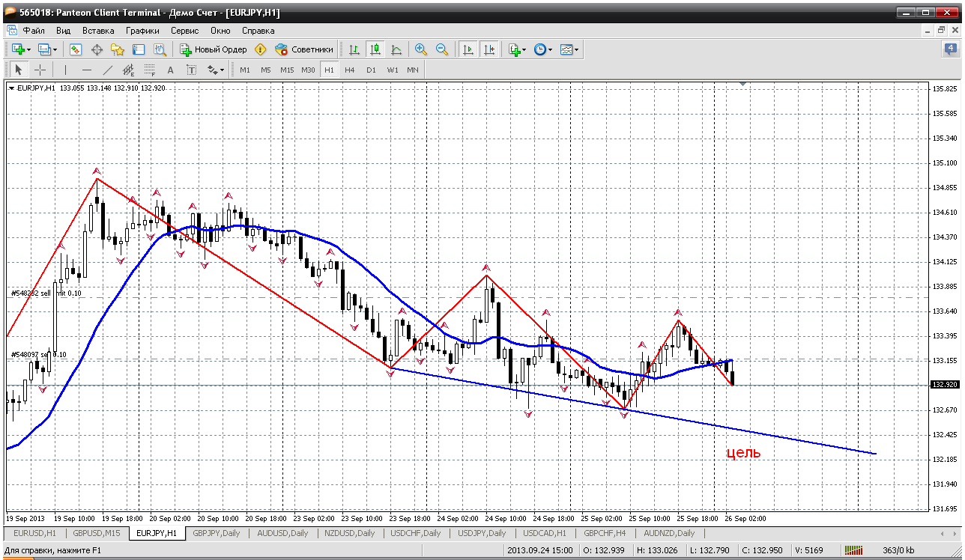965x560 pixels.
Task: Open Navigator panel star-folder icon
Action: coord(117,49)
